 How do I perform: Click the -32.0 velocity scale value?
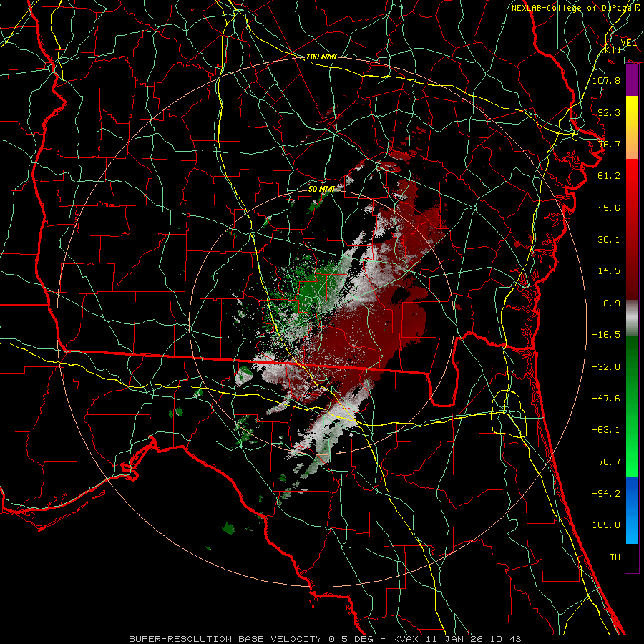click(606, 367)
